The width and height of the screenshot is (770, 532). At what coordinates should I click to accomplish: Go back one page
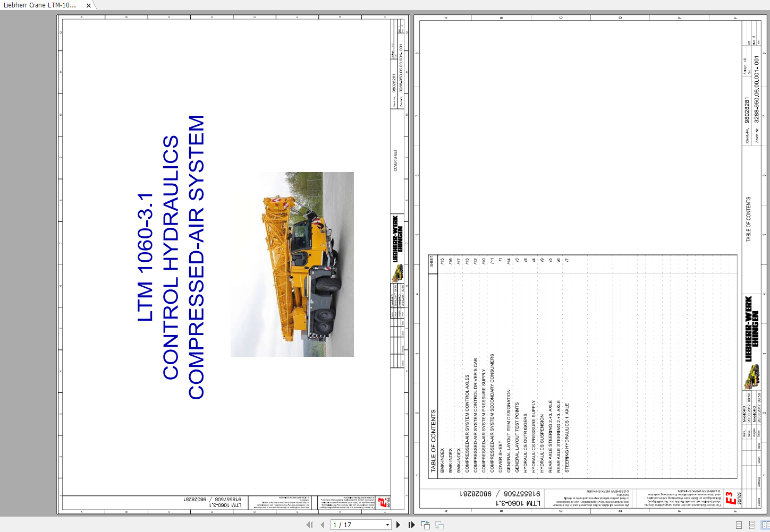(322, 525)
